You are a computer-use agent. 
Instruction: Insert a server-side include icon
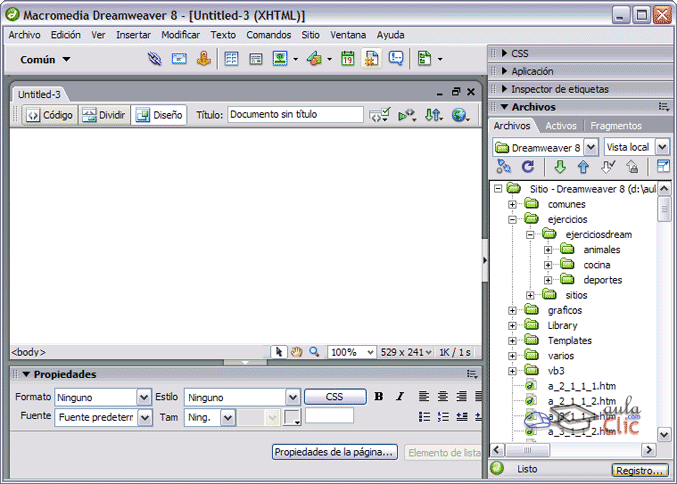(372, 59)
